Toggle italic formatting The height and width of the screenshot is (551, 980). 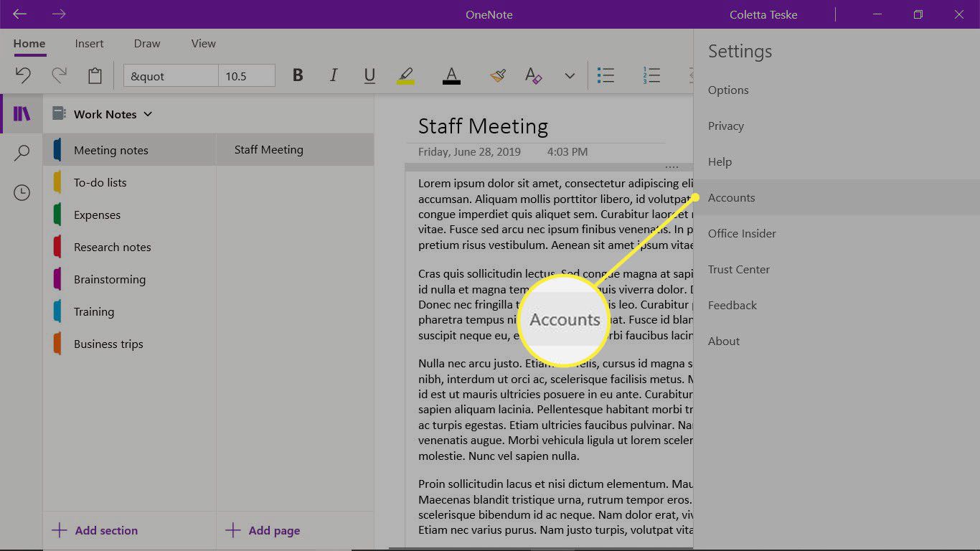(333, 75)
